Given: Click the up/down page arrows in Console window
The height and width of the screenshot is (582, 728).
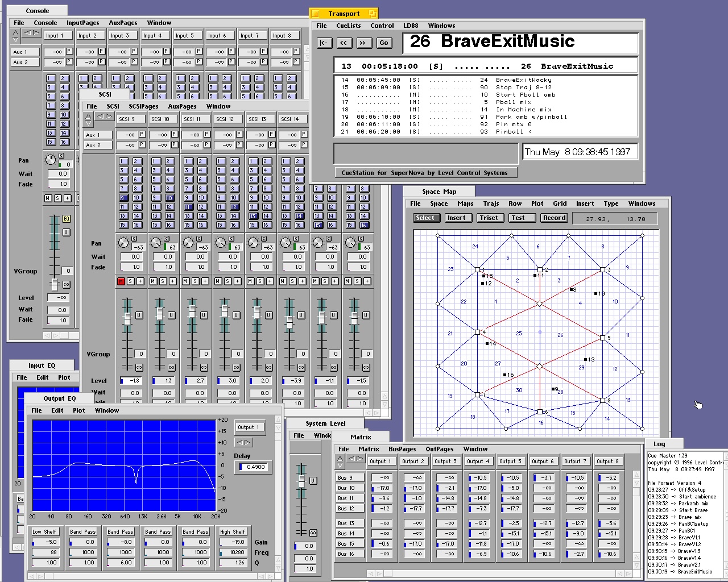Looking at the screenshot, I should point(15,36).
